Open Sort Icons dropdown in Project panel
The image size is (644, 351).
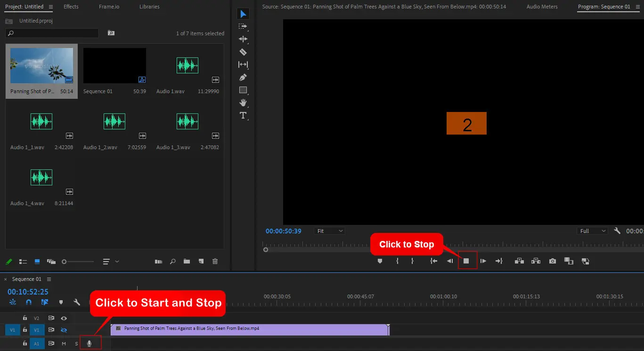111,261
